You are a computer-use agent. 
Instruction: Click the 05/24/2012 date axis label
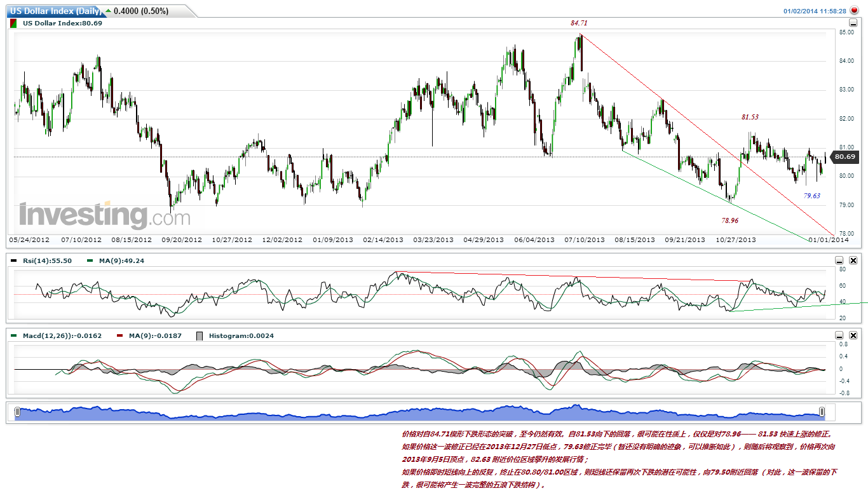coord(29,240)
